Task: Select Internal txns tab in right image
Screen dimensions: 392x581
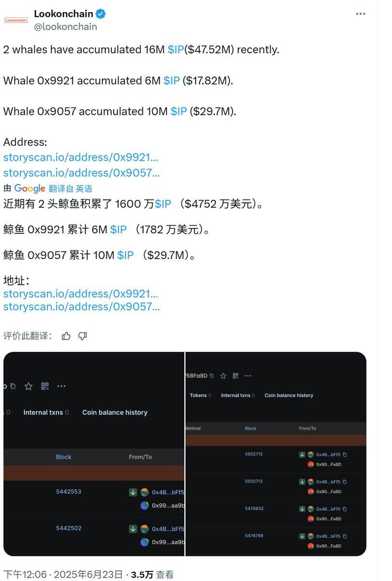Action: (x=236, y=396)
